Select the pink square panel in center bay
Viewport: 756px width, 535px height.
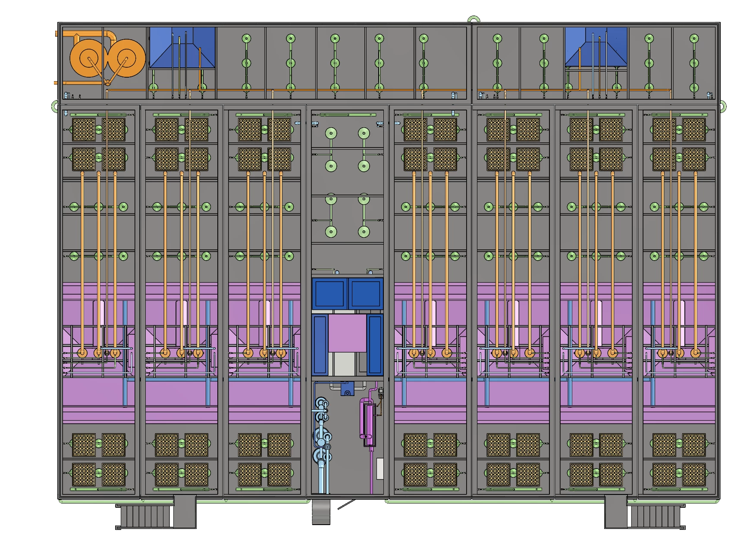coord(347,333)
